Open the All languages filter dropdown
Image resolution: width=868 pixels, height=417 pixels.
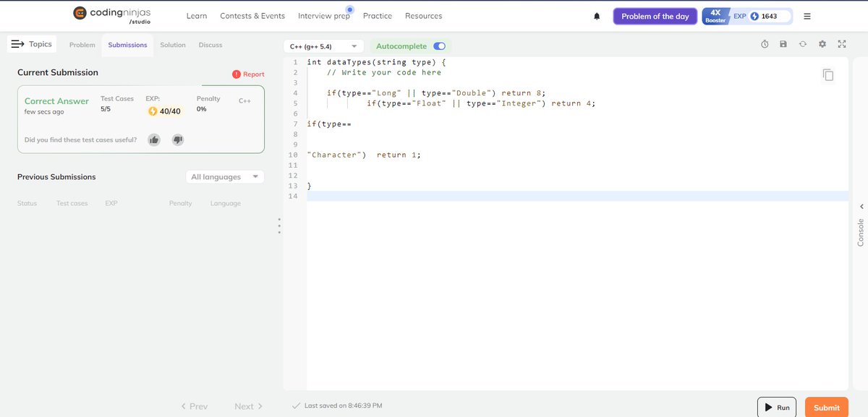(225, 177)
